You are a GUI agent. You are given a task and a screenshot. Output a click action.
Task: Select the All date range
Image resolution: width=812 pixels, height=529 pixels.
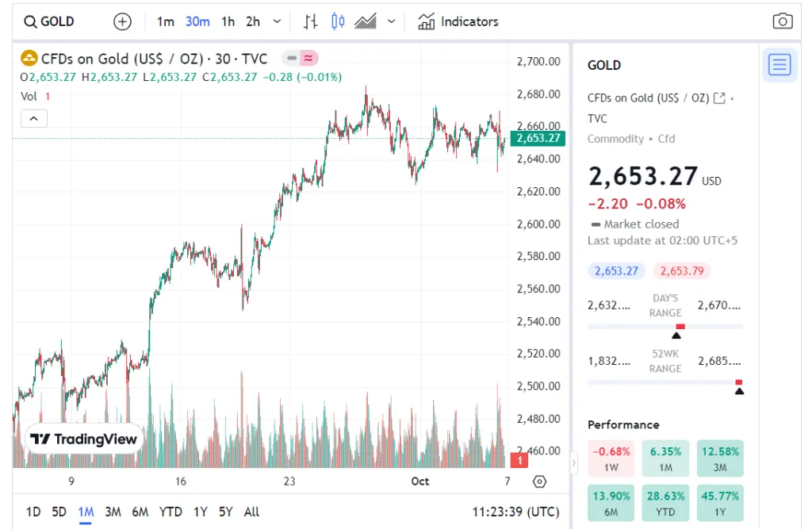pos(251,512)
